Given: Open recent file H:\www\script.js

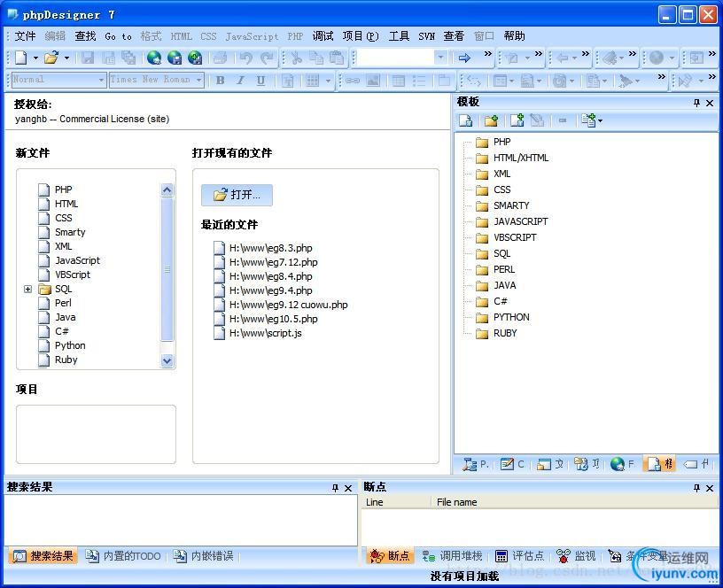Looking at the screenshot, I should coord(265,333).
